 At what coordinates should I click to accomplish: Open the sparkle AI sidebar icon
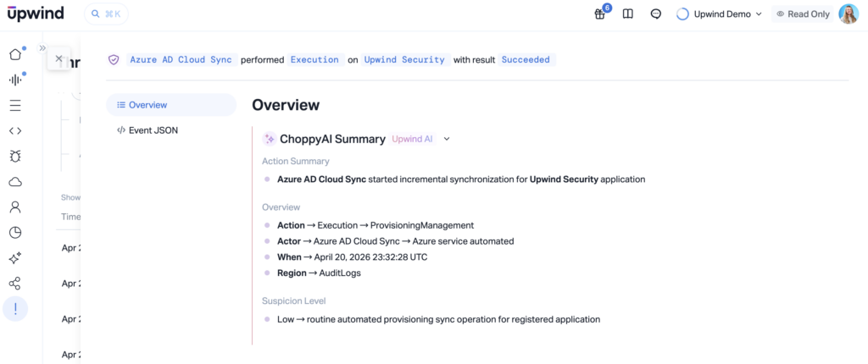click(15, 258)
